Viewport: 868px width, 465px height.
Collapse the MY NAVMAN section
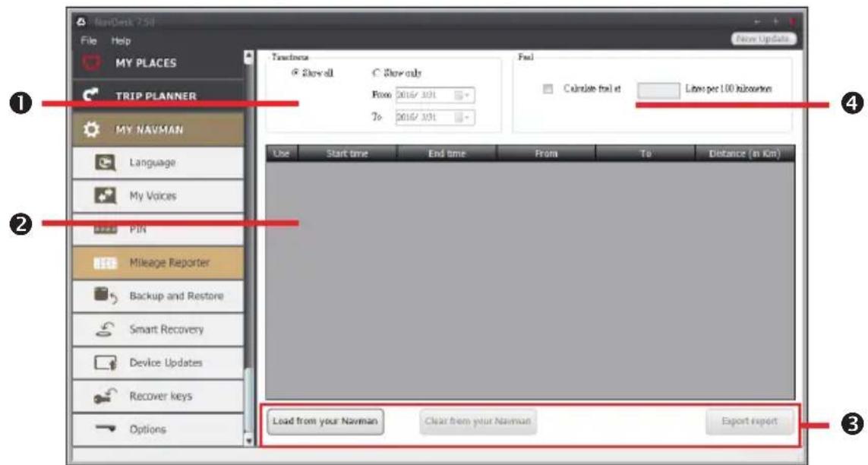[x=158, y=129]
